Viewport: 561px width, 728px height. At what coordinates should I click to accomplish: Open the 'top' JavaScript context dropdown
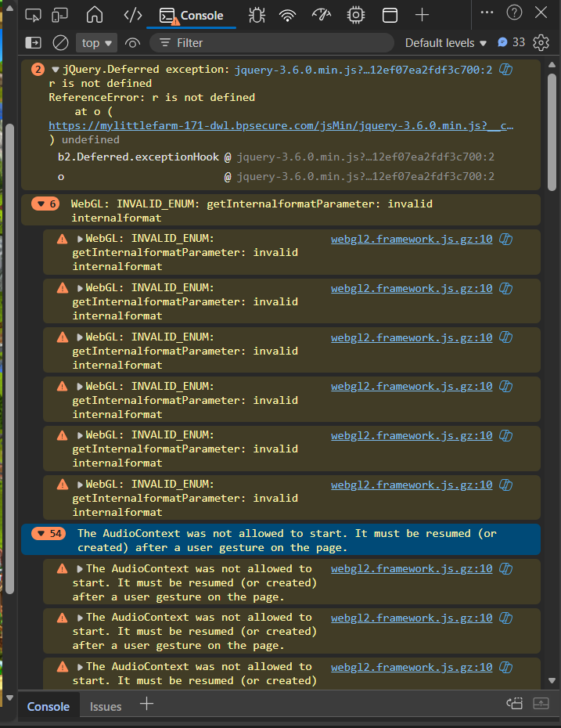tap(97, 43)
